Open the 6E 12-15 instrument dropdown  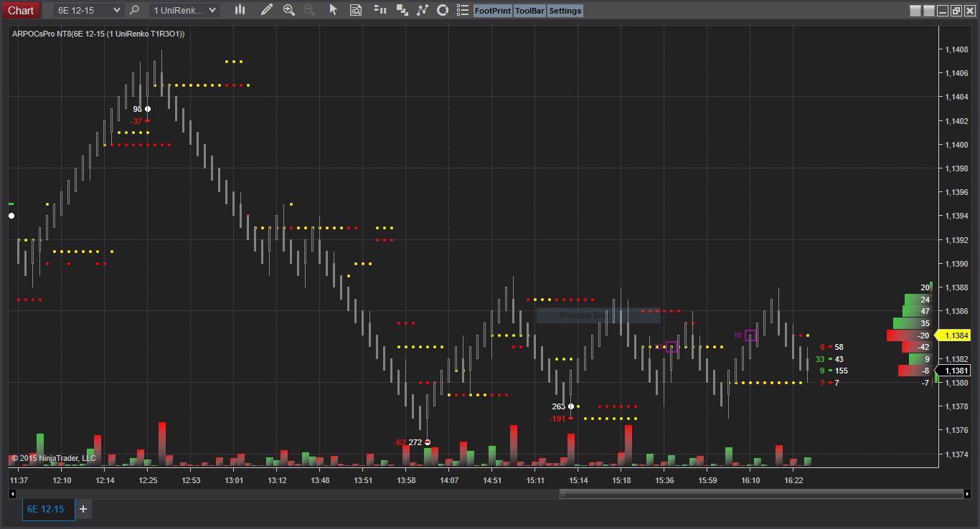pos(89,10)
